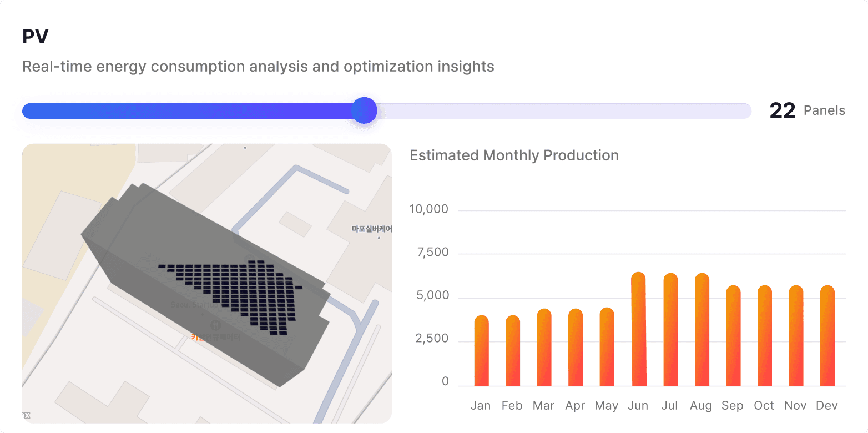Image resolution: width=868 pixels, height=433 pixels.
Task: Click the 22 panels count value
Action: pyautogui.click(x=783, y=111)
